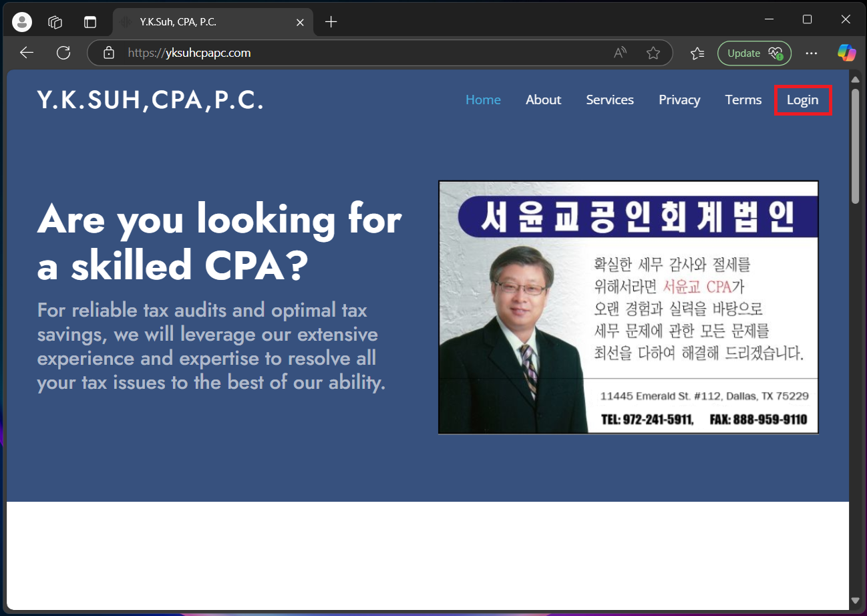Open the Terms nav link
The width and height of the screenshot is (867, 616).
coord(743,100)
